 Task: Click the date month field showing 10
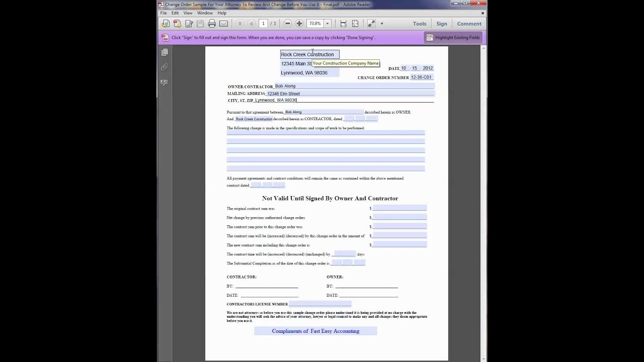tap(404, 68)
